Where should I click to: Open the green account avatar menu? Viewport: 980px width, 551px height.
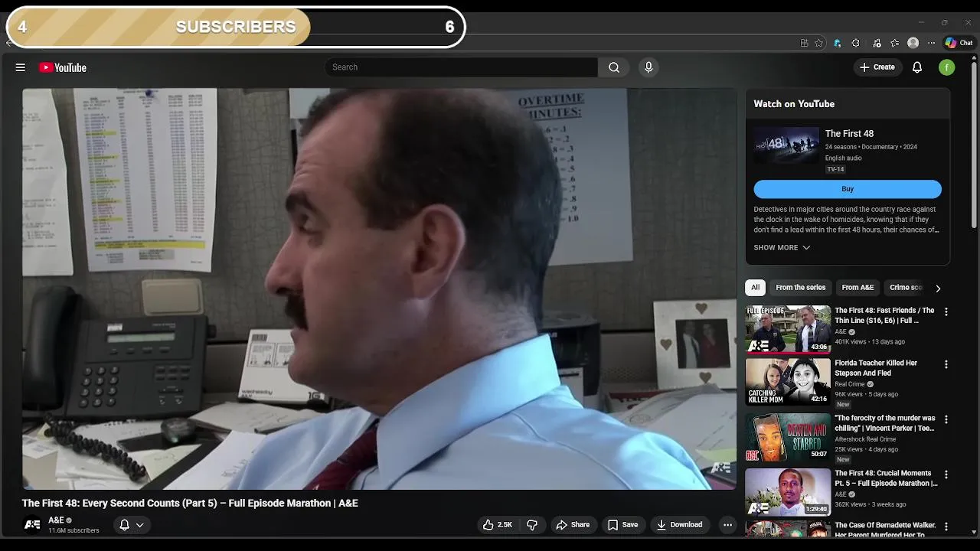(x=947, y=67)
